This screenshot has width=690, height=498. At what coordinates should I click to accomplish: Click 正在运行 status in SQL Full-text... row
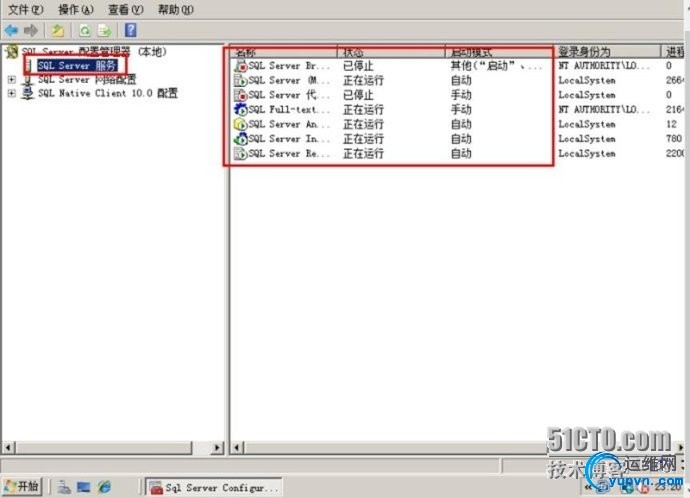363,110
